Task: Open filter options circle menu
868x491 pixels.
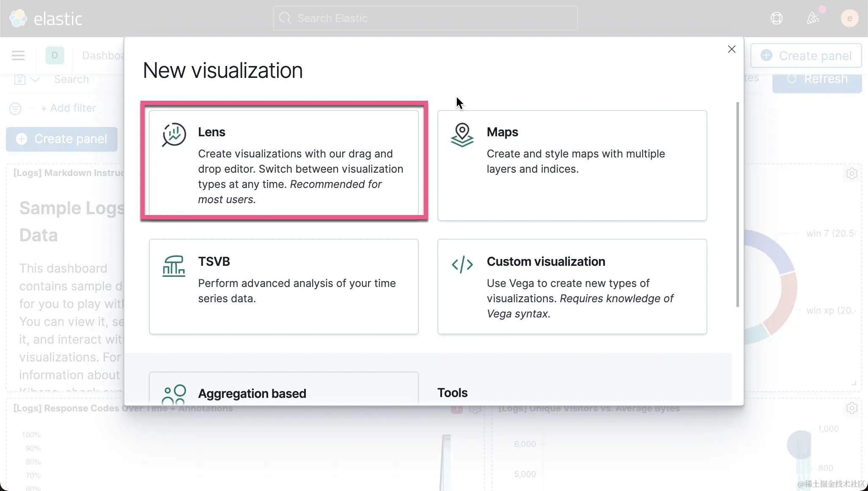Action: [15, 108]
